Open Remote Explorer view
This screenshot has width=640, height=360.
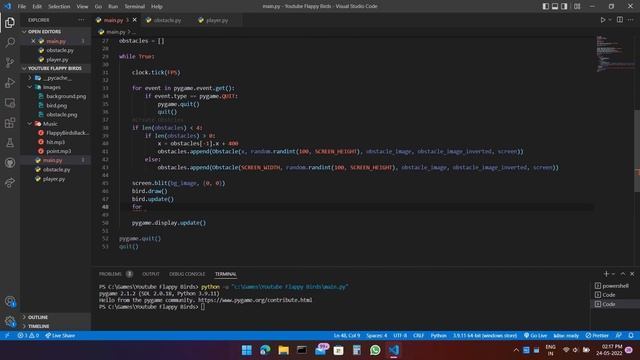point(10,103)
